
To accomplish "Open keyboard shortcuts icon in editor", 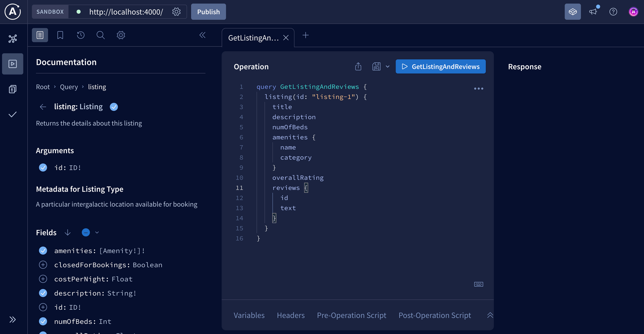I will 479,284.
